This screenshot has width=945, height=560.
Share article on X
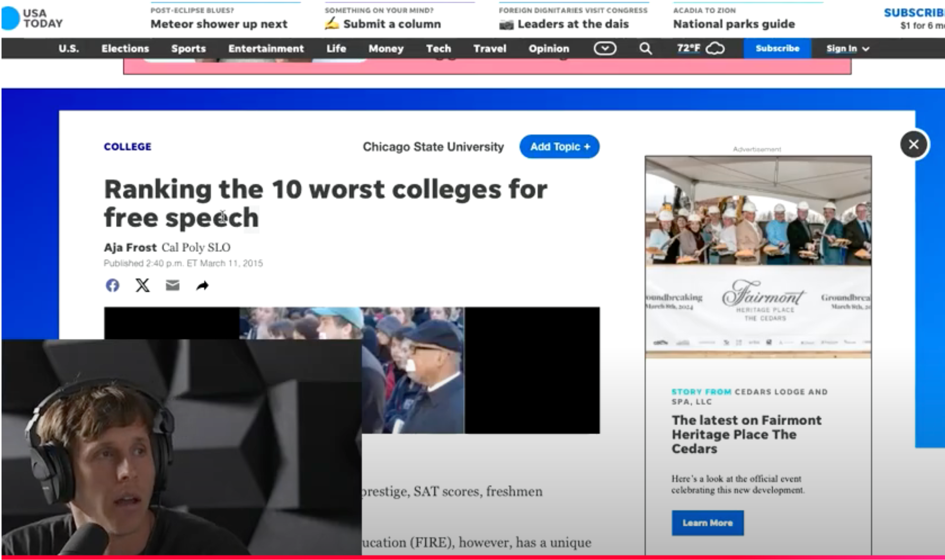click(143, 285)
